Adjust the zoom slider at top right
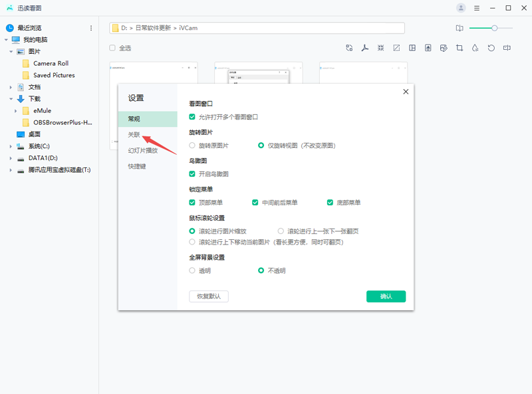Screen dimensions: 532x394 click(493, 28)
